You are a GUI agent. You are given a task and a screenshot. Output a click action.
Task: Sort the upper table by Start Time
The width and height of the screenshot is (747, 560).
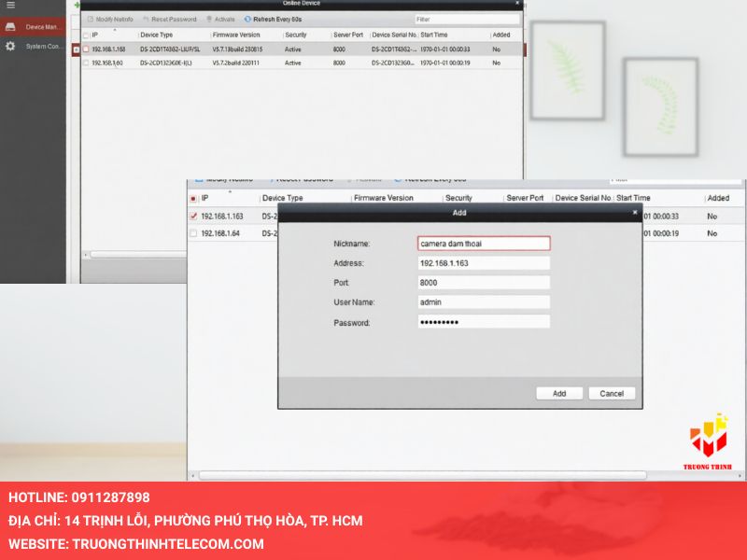coord(434,35)
